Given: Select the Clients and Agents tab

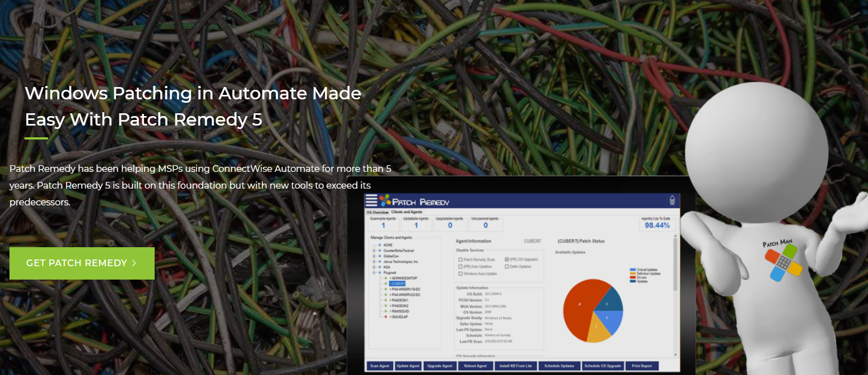Looking at the screenshot, I should tap(406, 213).
